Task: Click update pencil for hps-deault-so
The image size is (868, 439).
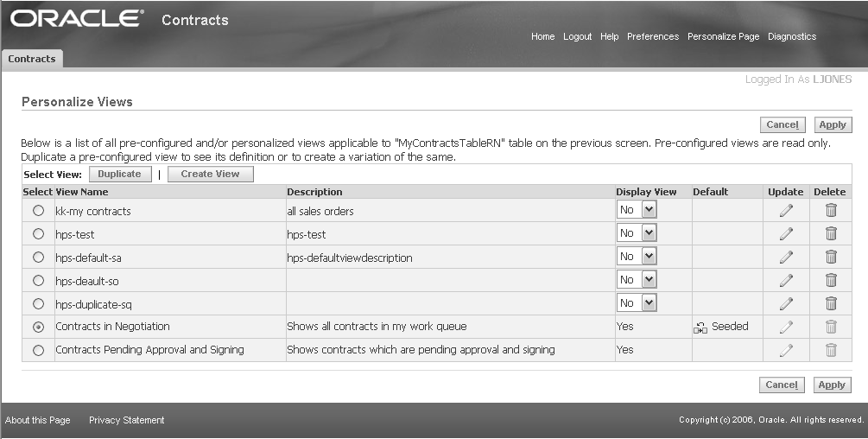Action: pos(786,280)
